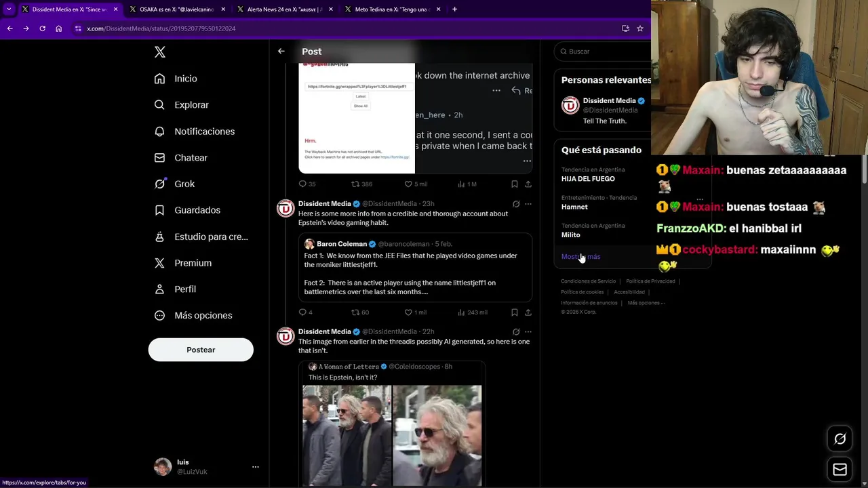Like the post with 5 mil likes

408,184
